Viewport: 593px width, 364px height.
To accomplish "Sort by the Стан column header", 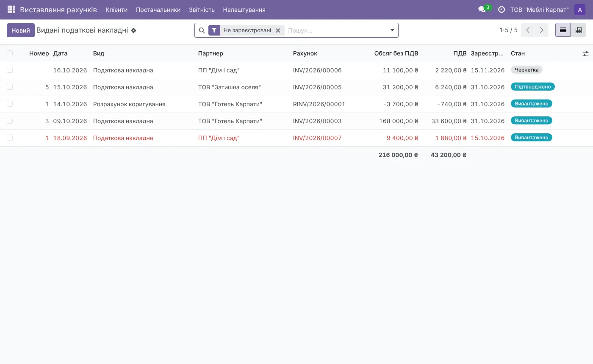I will 518,53.
